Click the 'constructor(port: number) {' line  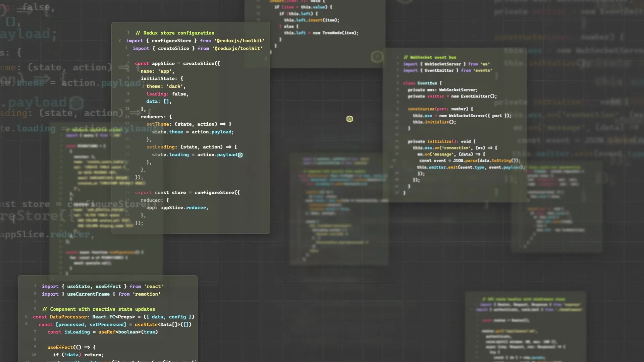[x=440, y=109]
